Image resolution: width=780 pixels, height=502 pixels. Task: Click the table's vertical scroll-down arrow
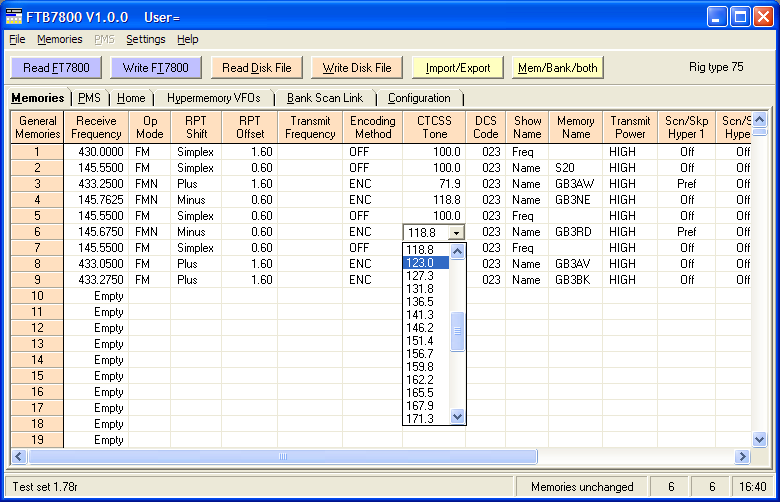pos(759,439)
